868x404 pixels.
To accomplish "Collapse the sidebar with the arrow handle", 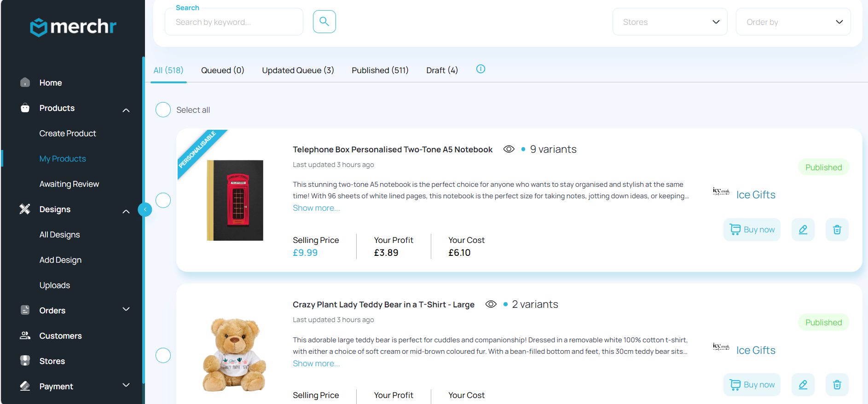I will click(145, 209).
